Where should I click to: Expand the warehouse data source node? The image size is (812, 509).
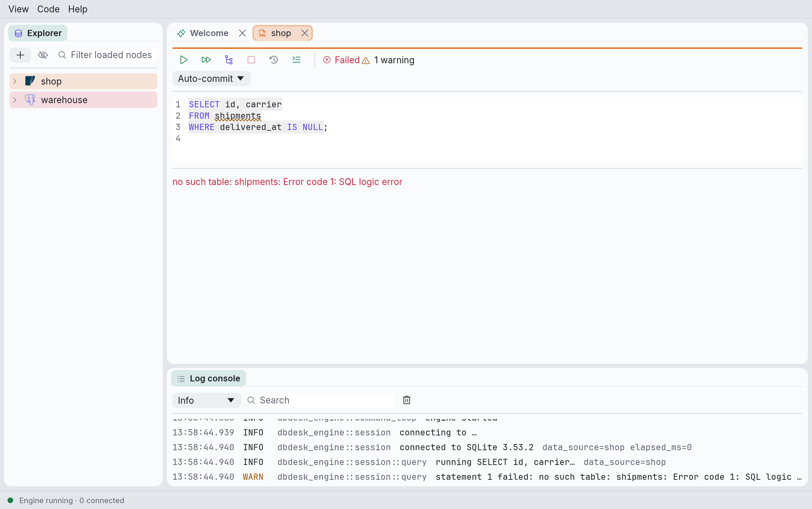coord(15,100)
